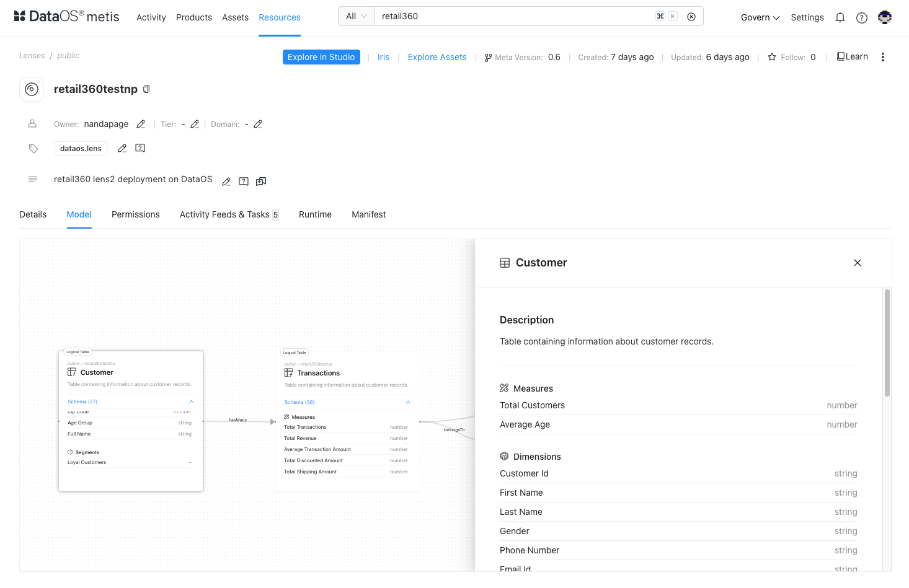909x588 pixels.
Task: Edit the owner nandapage
Action: point(141,124)
